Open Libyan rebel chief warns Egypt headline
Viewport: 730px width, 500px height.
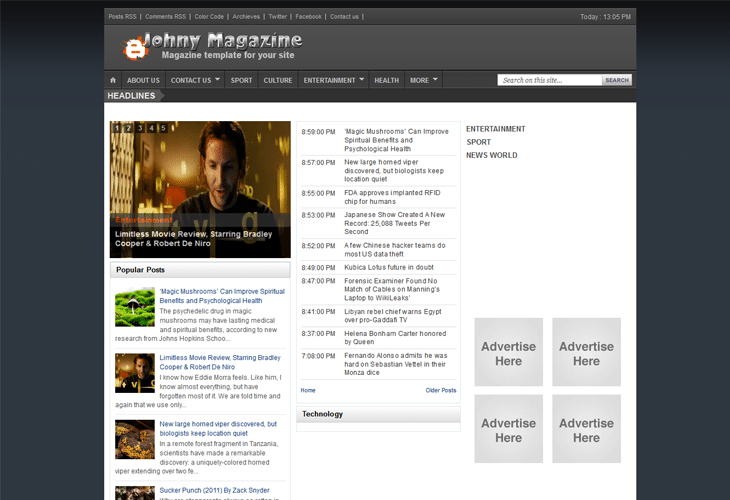coord(393,316)
